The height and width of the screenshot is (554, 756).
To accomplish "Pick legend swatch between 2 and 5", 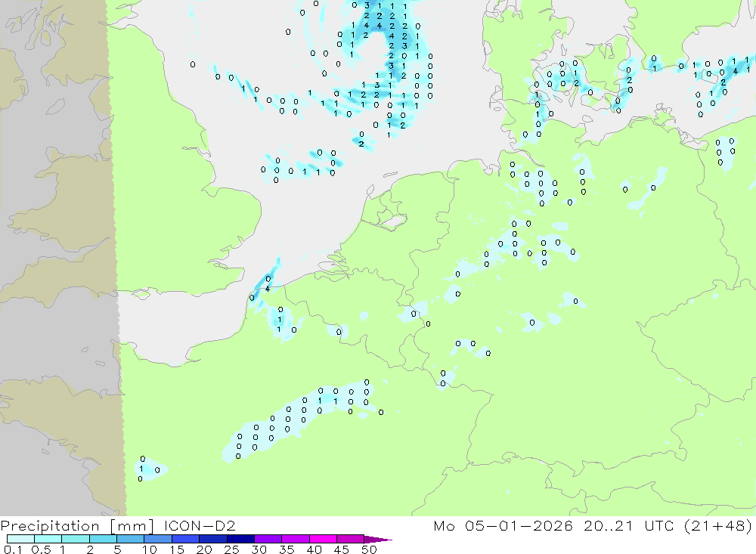I will pos(103,539).
